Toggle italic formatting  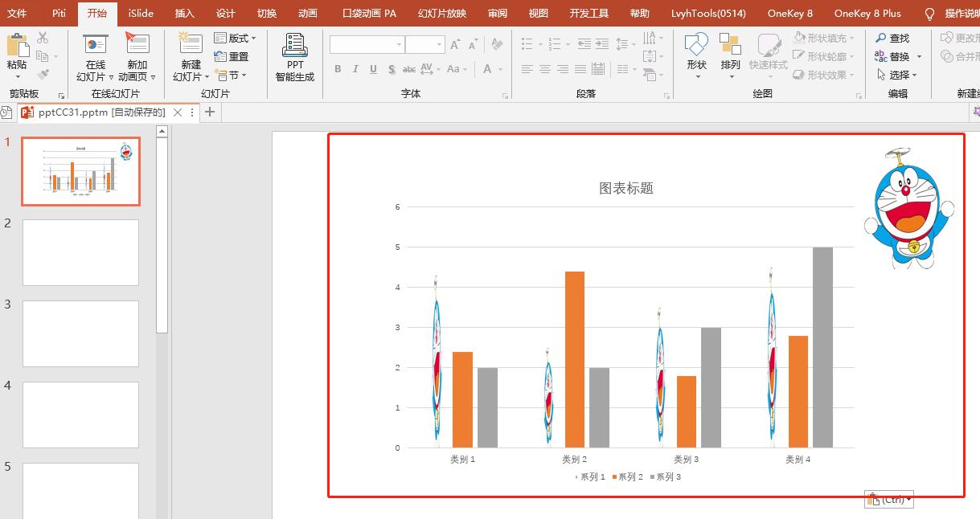(355, 69)
